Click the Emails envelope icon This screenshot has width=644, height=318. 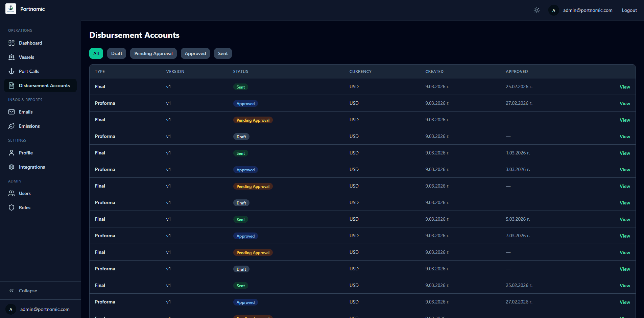[11, 112]
